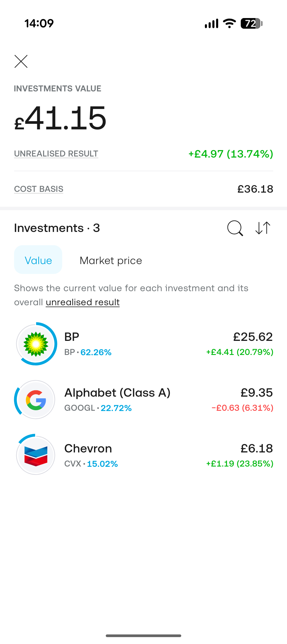The height and width of the screenshot is (644, 287).
Task: Tap the Wi-Fi status icon
Action: coord(230,23)
